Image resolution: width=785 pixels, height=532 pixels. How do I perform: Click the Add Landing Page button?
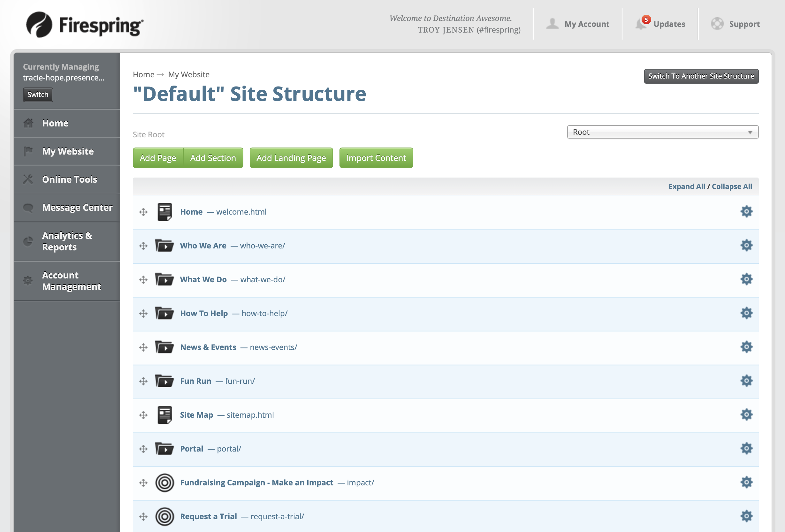(291, 158)
